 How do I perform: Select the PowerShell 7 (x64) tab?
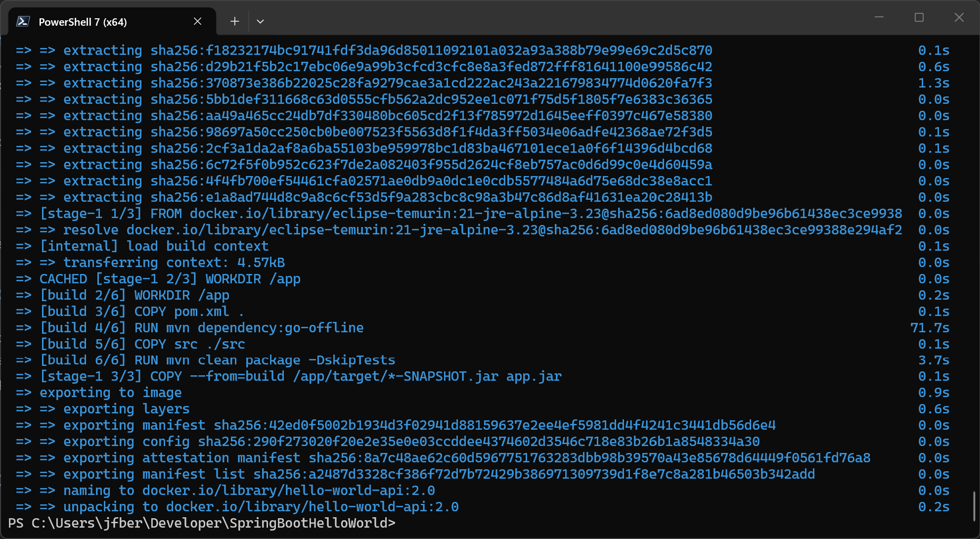point(82,21)
